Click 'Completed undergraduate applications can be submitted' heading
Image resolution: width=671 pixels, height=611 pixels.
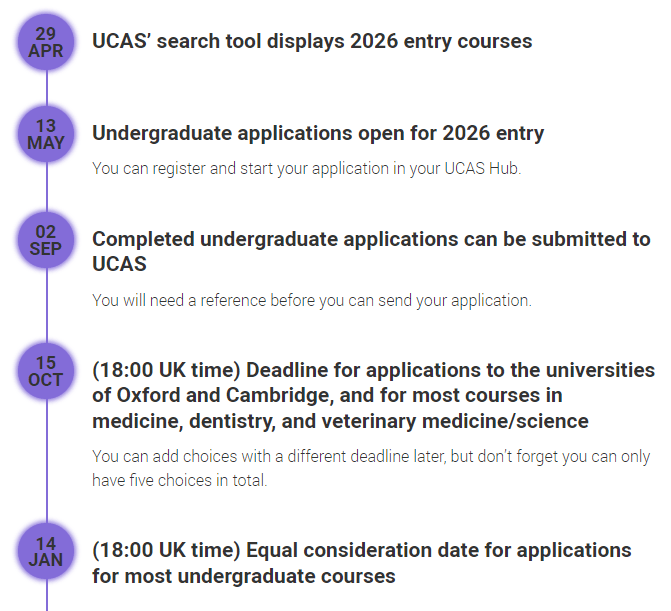click(371, 251)
